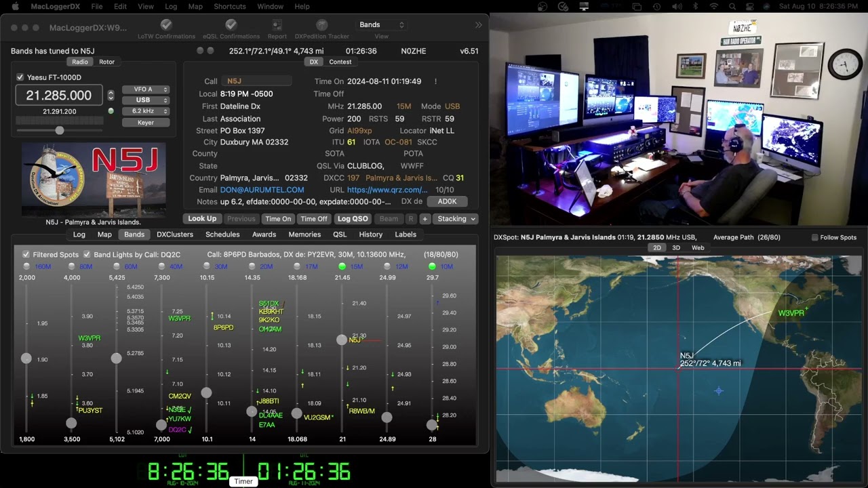Switch the map to 3D view

click(x=676, y=247)
